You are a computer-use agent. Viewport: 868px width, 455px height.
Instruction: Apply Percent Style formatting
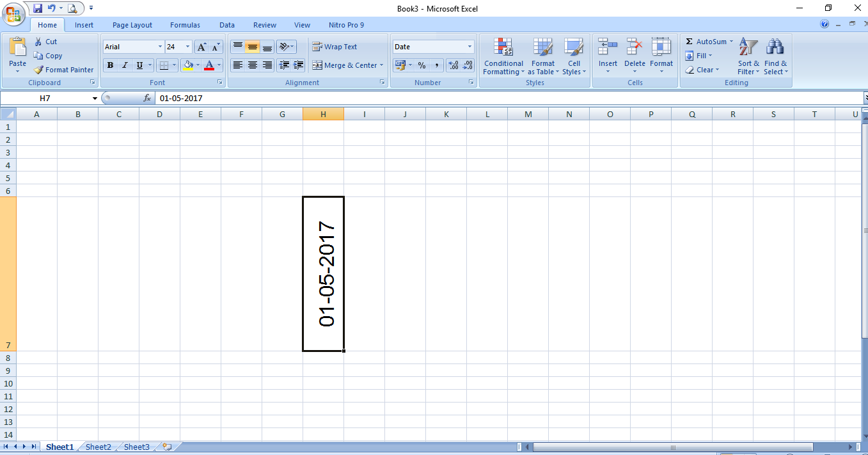pyautogui.click(x=422, y=65)
